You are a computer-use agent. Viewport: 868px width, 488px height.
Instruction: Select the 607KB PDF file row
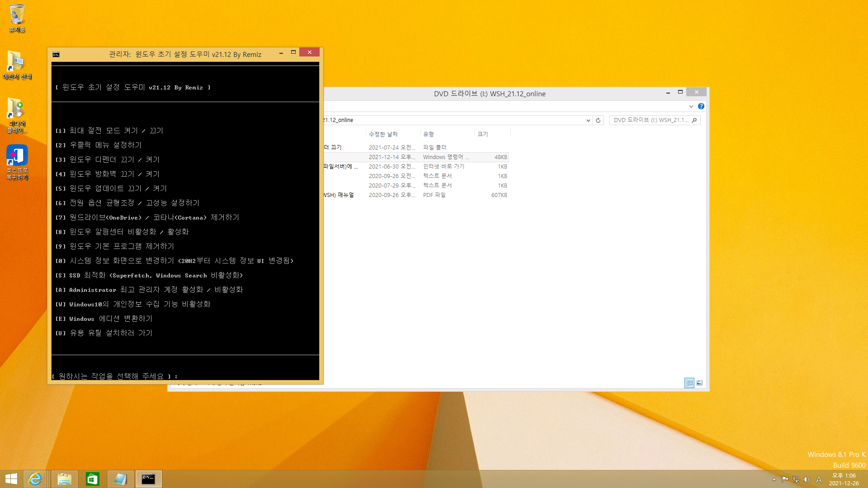tap(416, 195)
